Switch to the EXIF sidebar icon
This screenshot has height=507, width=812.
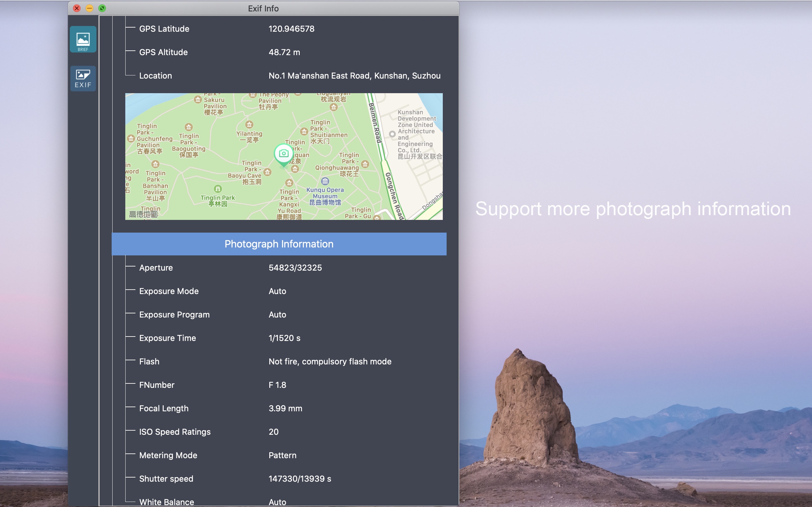(83, 79)
